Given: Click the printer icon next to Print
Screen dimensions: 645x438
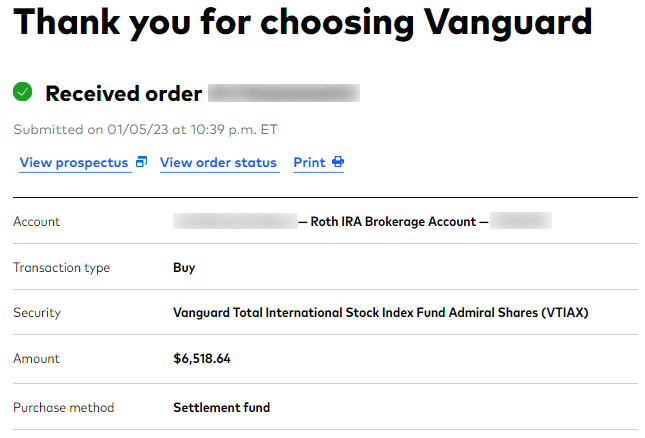Looking at the screenshot, I should coord(338,162).
